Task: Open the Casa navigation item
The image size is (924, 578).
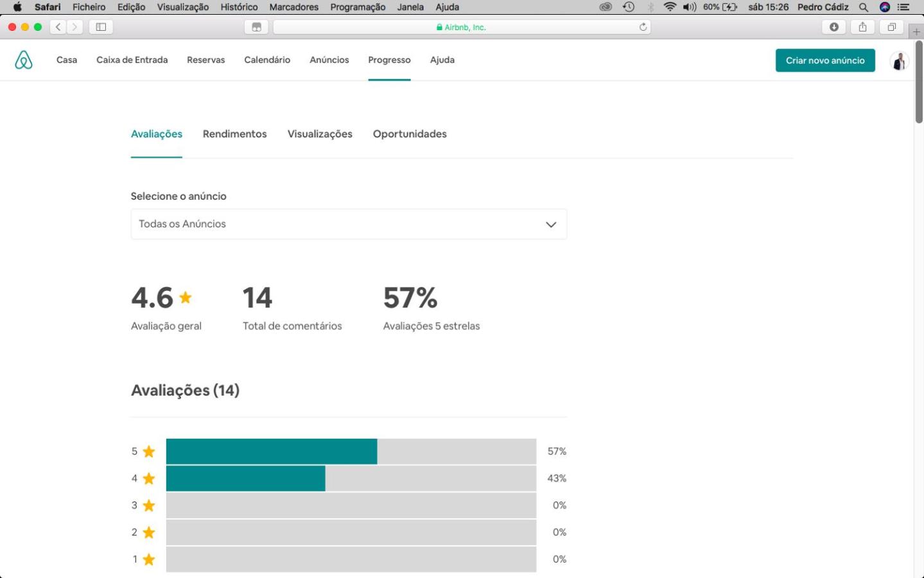Action: [x=67, y=60]
